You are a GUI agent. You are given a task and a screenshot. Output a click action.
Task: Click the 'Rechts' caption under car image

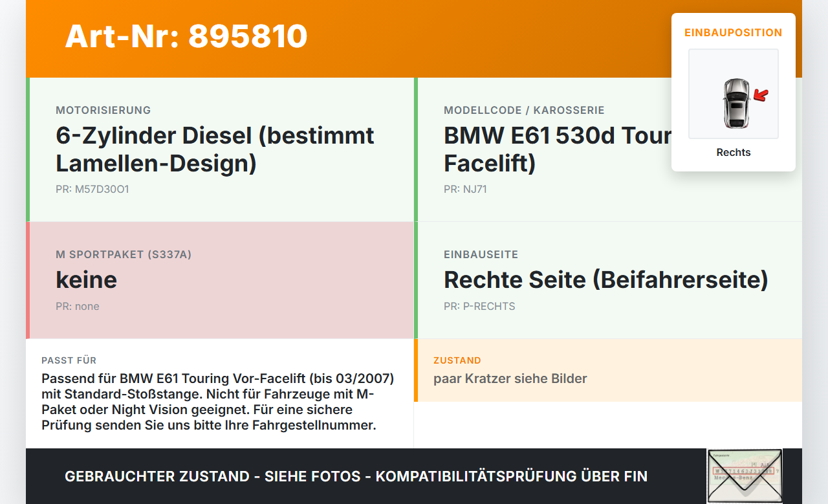click(x=734, y=153)
